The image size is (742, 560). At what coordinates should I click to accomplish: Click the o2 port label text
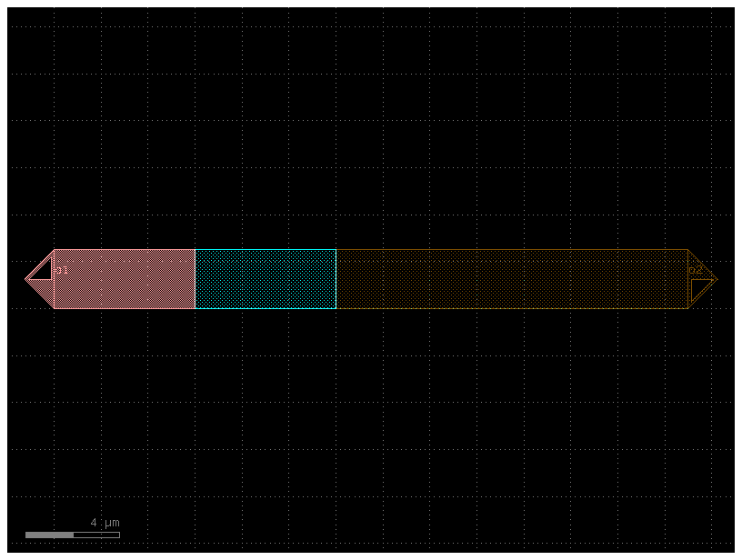coord(697,269)
